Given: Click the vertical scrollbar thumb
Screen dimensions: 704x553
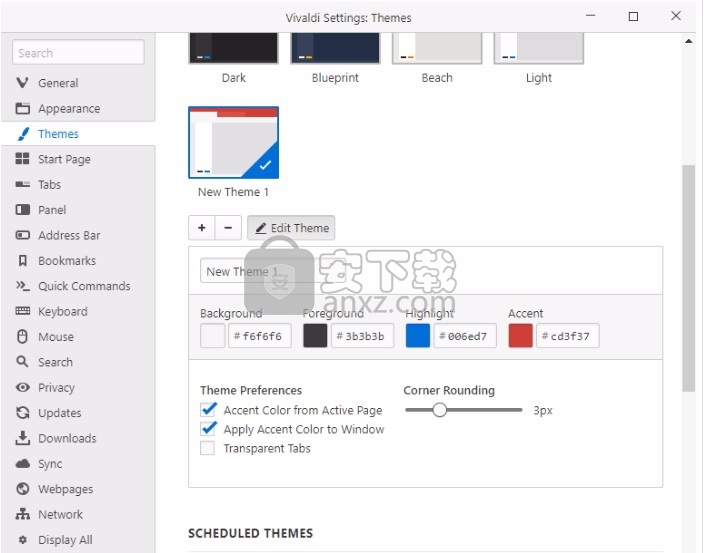Looking at the screenshot, I should [x=688, y=278].
